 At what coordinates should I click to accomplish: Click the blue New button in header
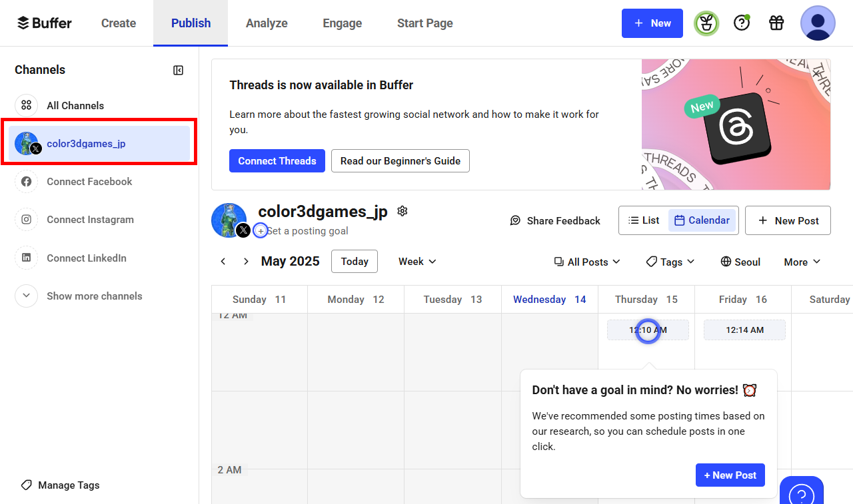click(x=652, y=23)
